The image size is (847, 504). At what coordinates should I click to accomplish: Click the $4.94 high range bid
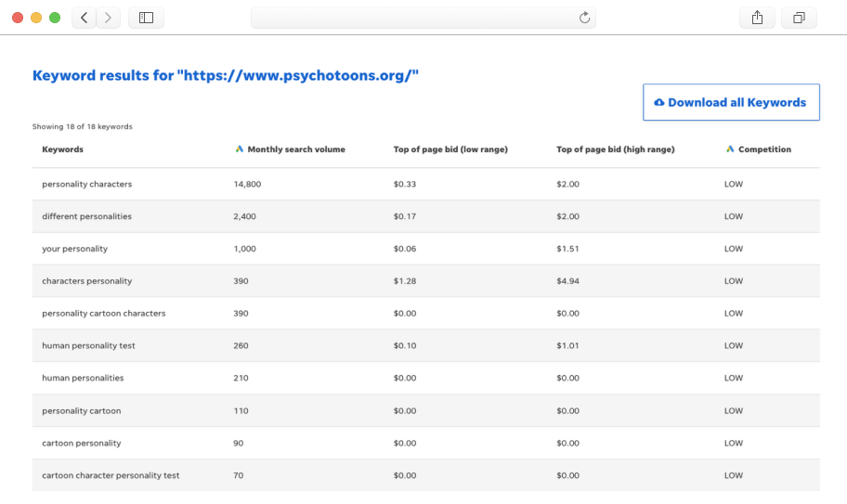tap(567, 281)
